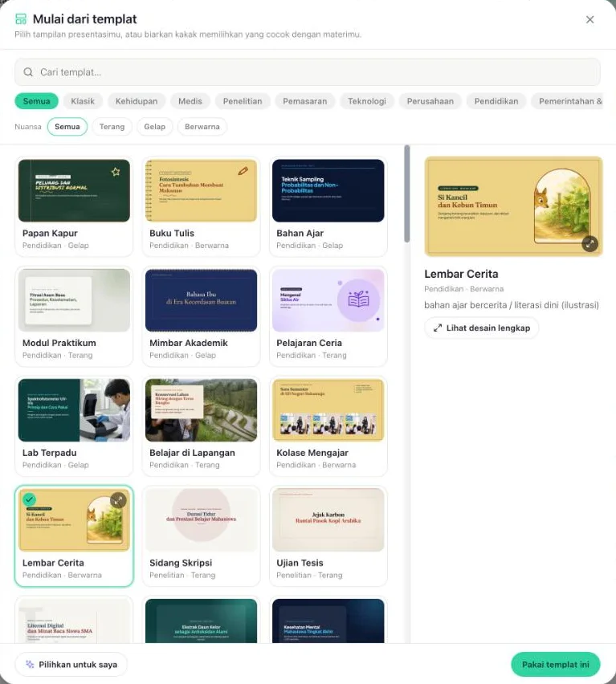Image resolution: width=616 pixels, height=684 pixels.
Task: Close the template dialog with the X
Action: 589,19
